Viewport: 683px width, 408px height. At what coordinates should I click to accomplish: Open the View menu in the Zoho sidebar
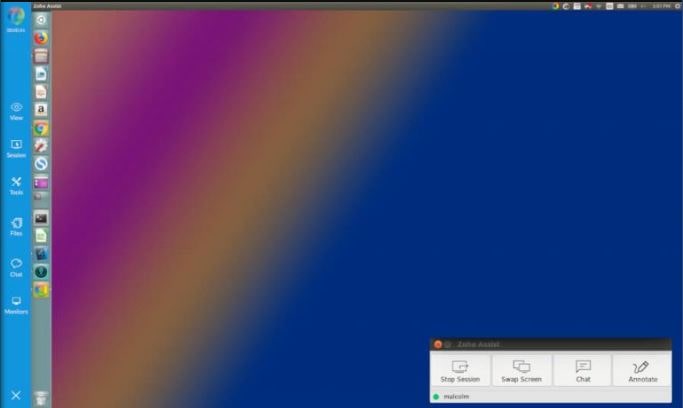coord(16,111)
